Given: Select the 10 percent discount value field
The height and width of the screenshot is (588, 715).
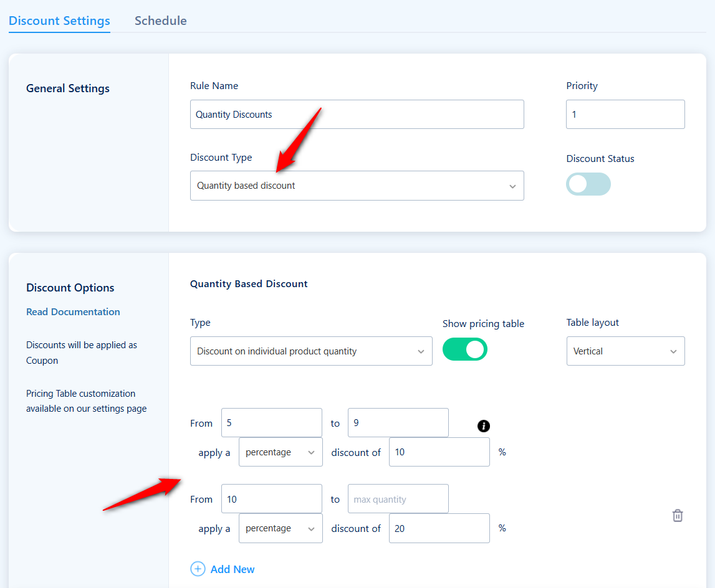Looking at the screenshot, I should click(x=439, y=452).
